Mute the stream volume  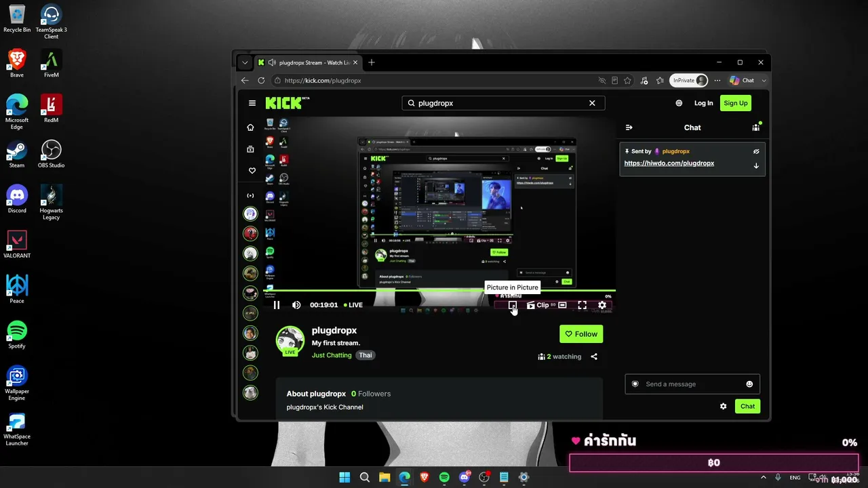click(296, 305)
